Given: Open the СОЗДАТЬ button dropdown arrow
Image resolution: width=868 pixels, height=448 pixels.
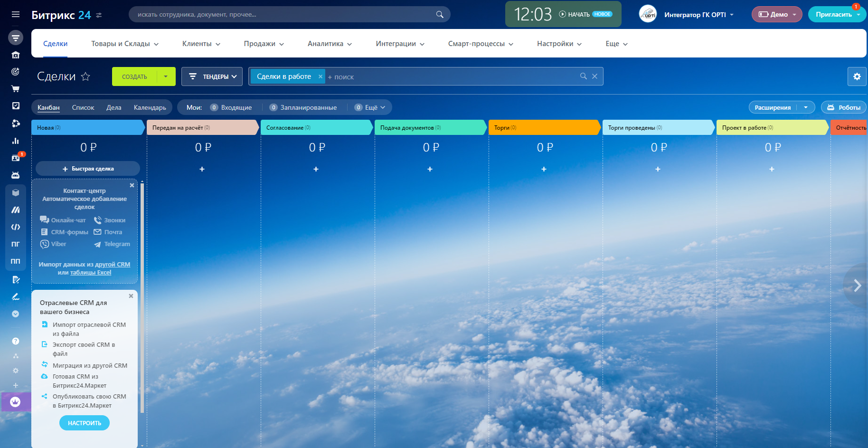Looking at the screenshot, I should [166, 76].
